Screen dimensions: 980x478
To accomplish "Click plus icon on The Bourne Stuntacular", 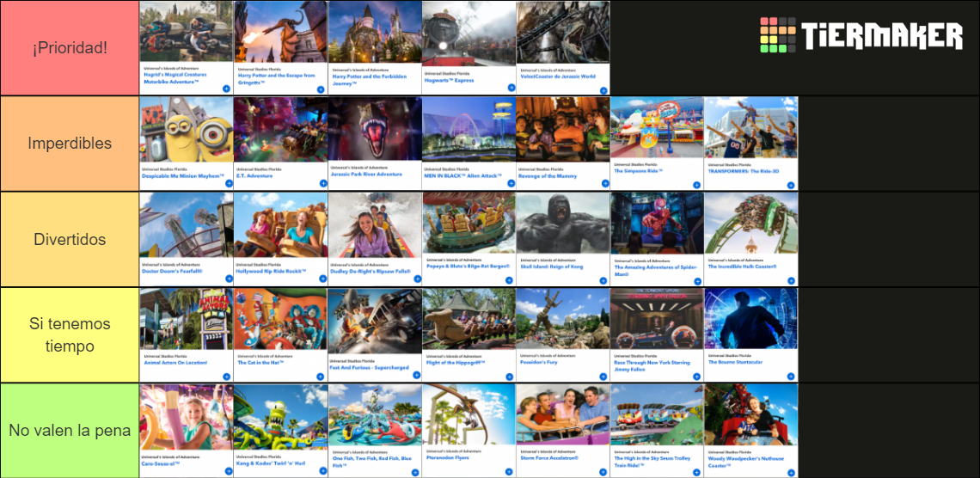I will coord(791,377).
